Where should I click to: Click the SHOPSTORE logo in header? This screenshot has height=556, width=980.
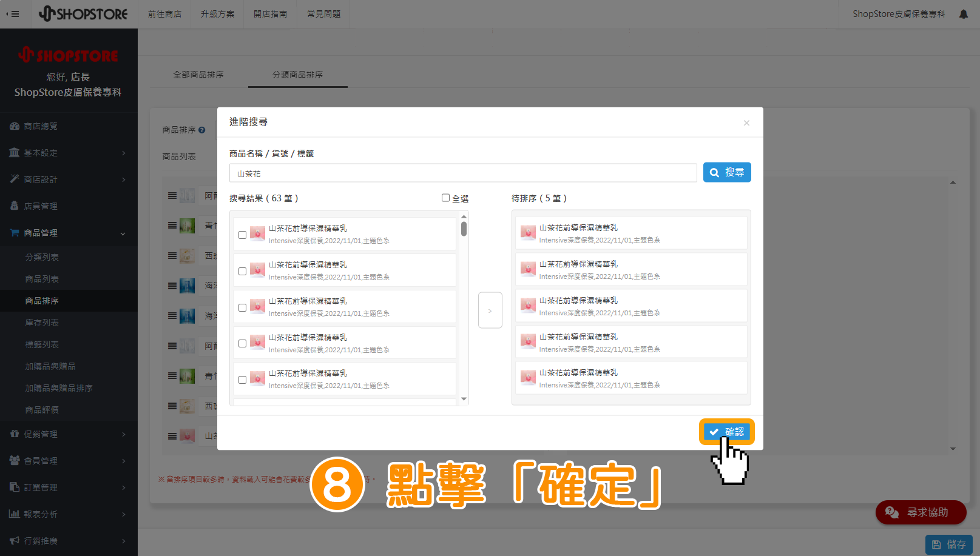click(x=83, y=13)
